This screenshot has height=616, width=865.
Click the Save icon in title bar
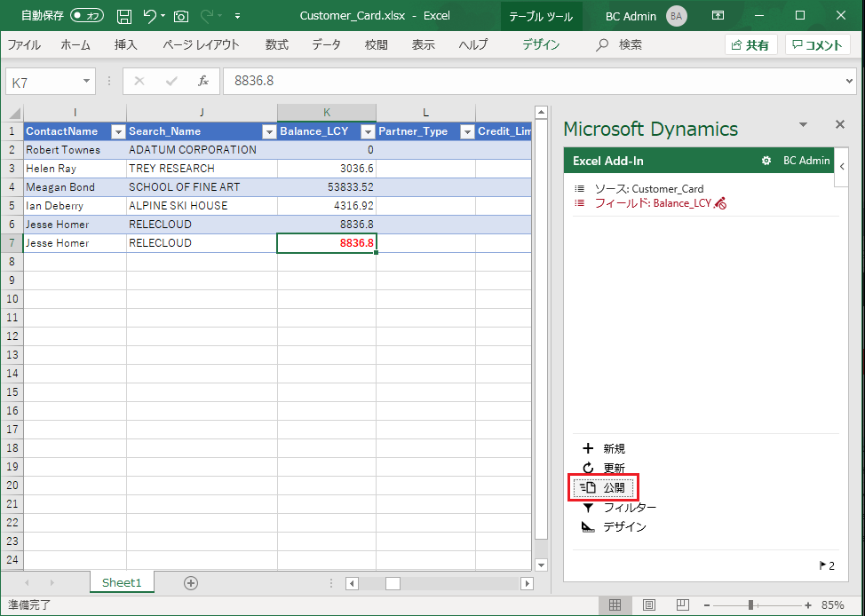click(124, 16)
